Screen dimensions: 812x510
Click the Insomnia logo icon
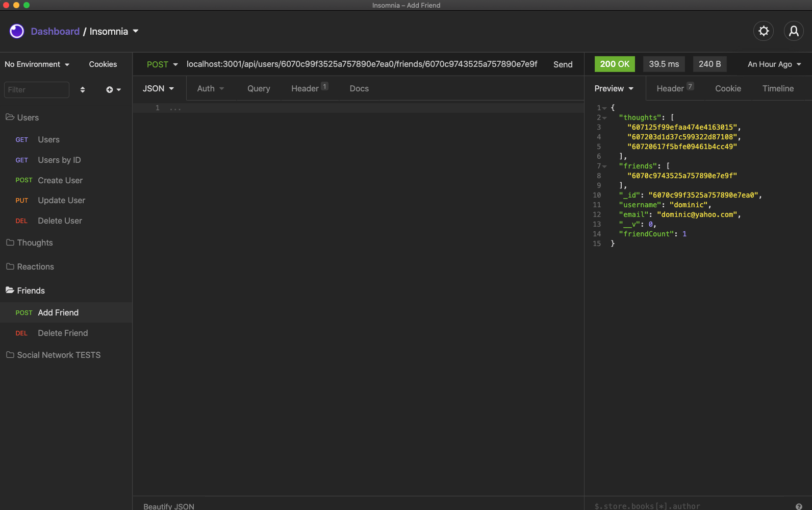[17, 31]
